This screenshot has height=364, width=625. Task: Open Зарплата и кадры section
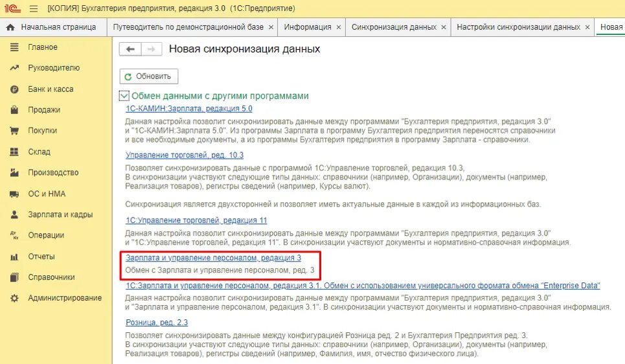60,214
